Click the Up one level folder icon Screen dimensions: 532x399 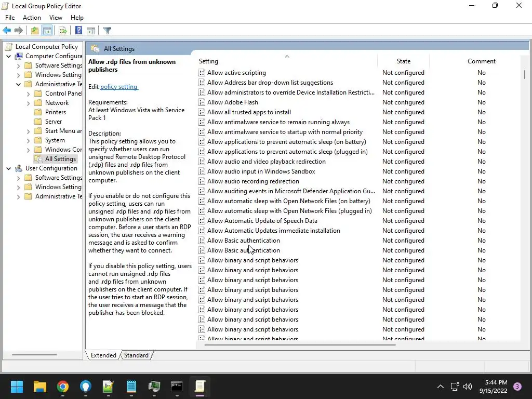click(x=35, y=31)
